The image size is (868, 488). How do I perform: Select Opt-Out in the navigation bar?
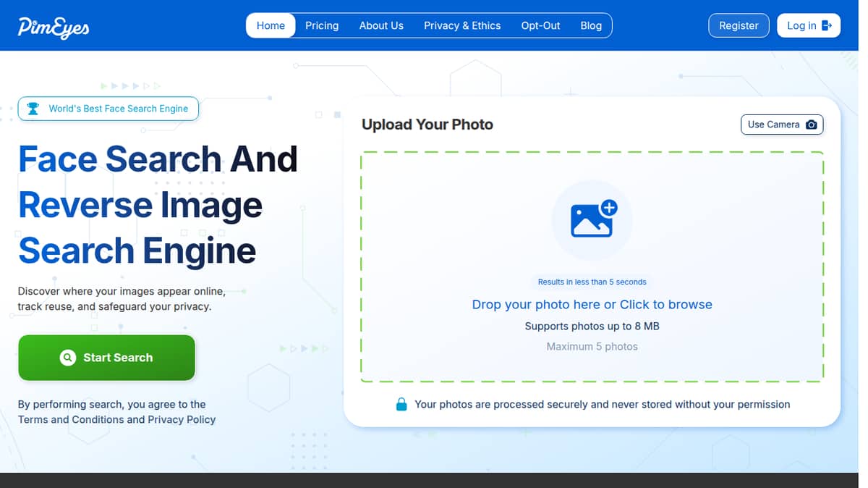540,25
